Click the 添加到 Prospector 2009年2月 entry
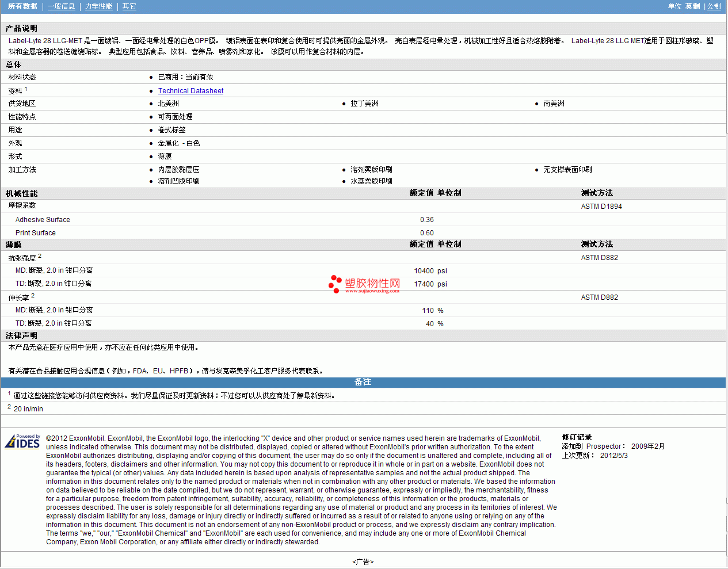Viewport: 728px width, 569px height. 613,446
